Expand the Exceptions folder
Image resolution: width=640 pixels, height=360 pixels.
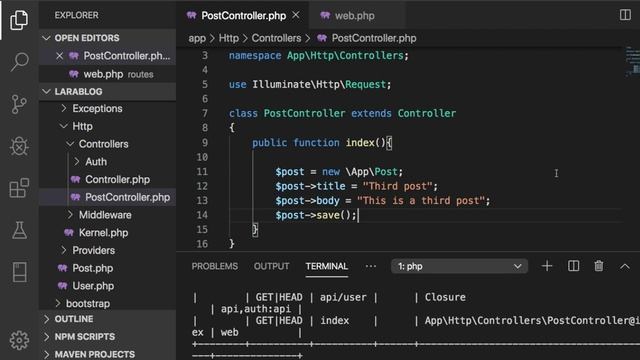64,108
